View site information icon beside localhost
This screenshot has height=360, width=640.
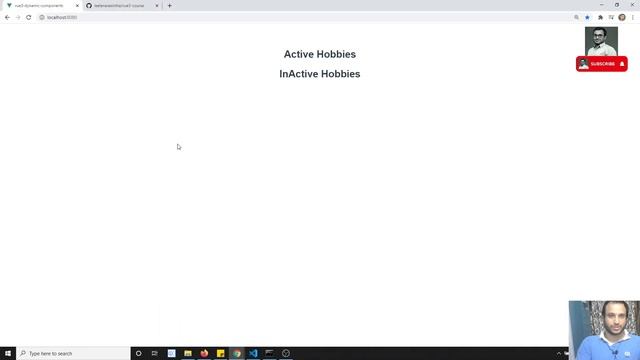[42, 18]
